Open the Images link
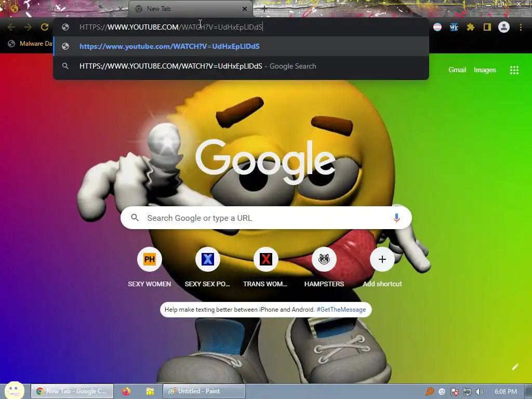The image size is (532, 399). tap(485, 70)
